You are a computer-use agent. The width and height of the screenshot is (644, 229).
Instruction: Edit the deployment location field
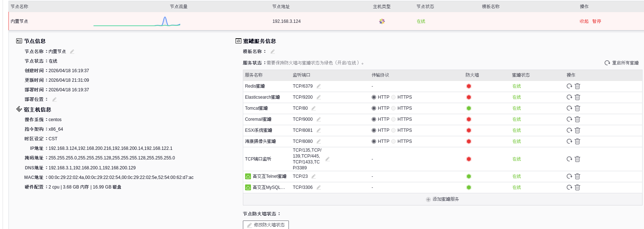[x=54, y=99]
